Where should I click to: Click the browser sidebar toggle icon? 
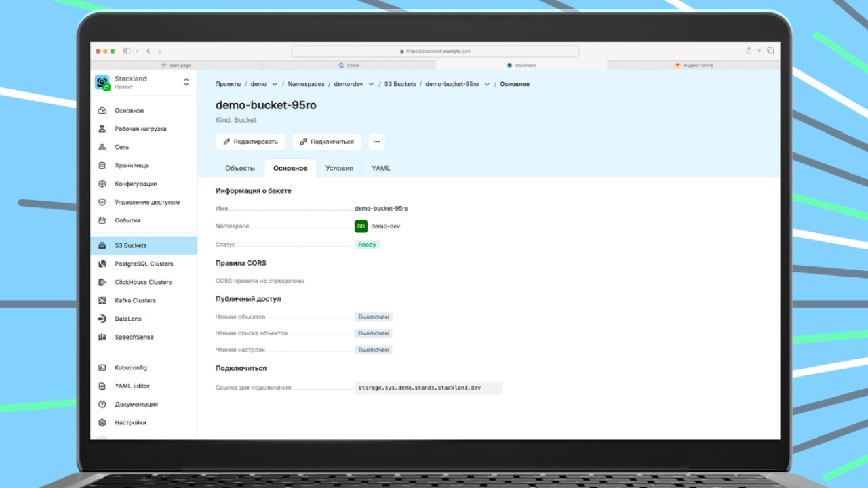[127, 51]
